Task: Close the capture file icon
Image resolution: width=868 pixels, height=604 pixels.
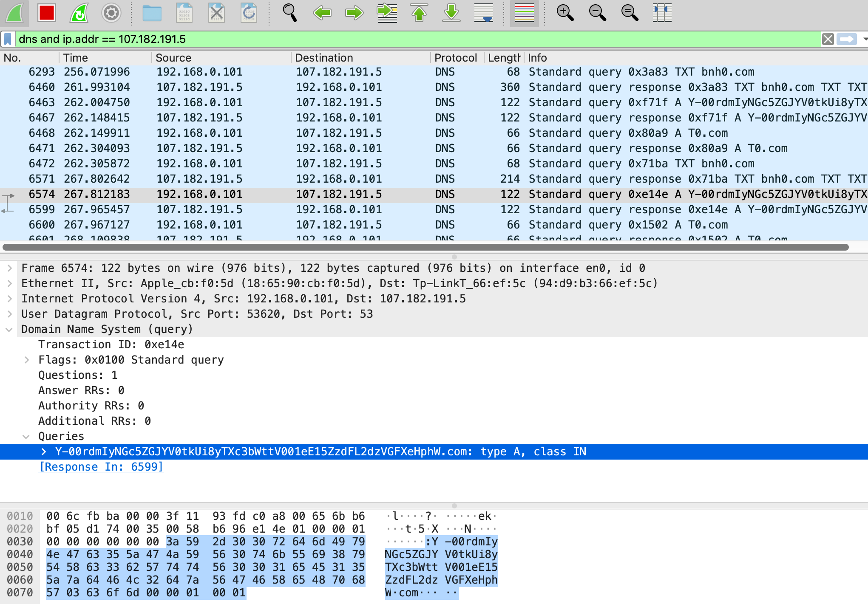Action: pos(216,13)
